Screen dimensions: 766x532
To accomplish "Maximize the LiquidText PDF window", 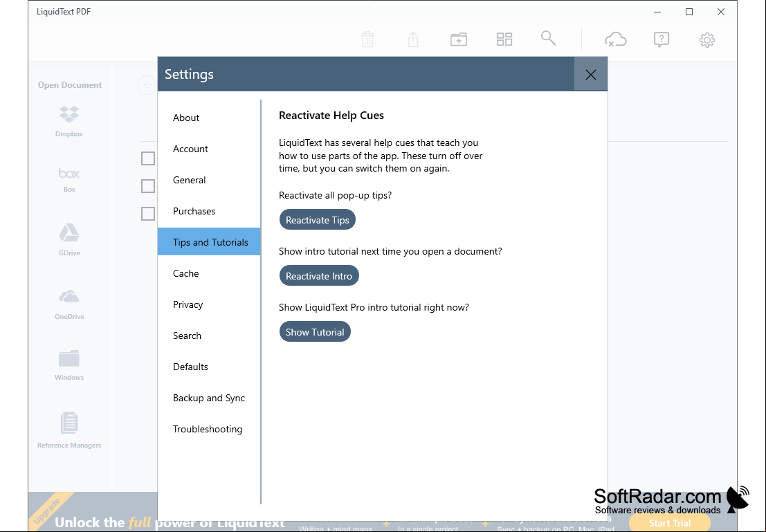I will pos(689,12).
